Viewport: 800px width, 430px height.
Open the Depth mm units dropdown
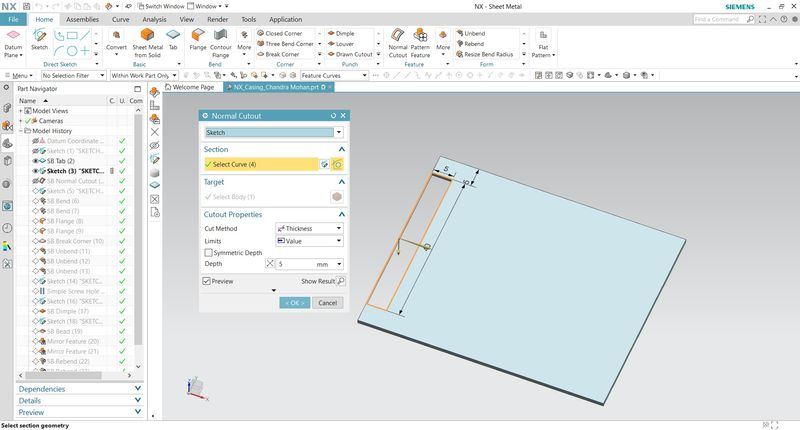339,264
